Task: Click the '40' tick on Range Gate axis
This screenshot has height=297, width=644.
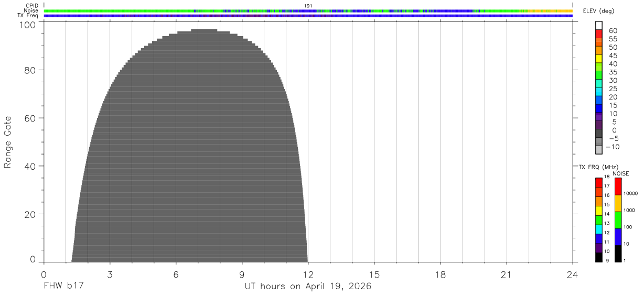Action: pyautogui.click(x=30, y=166)
